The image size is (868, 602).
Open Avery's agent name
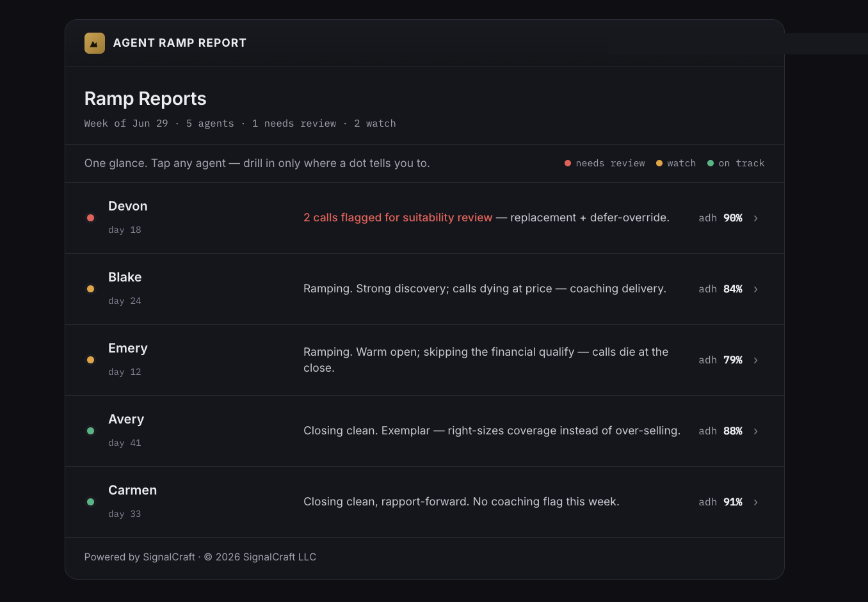126,419
